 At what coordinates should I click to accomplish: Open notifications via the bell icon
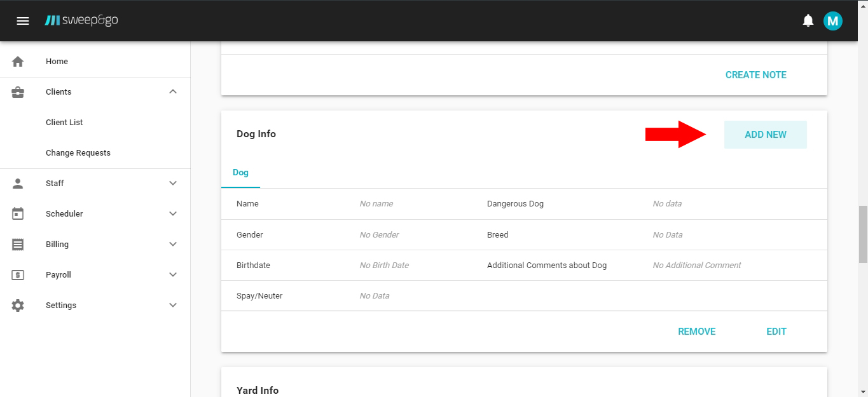[808, 20]
